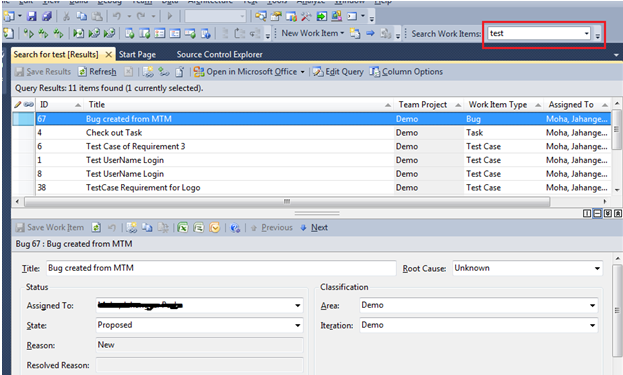
Task: Open the Root Cause dropdown showing Unknown
Action: click(597, 268)
